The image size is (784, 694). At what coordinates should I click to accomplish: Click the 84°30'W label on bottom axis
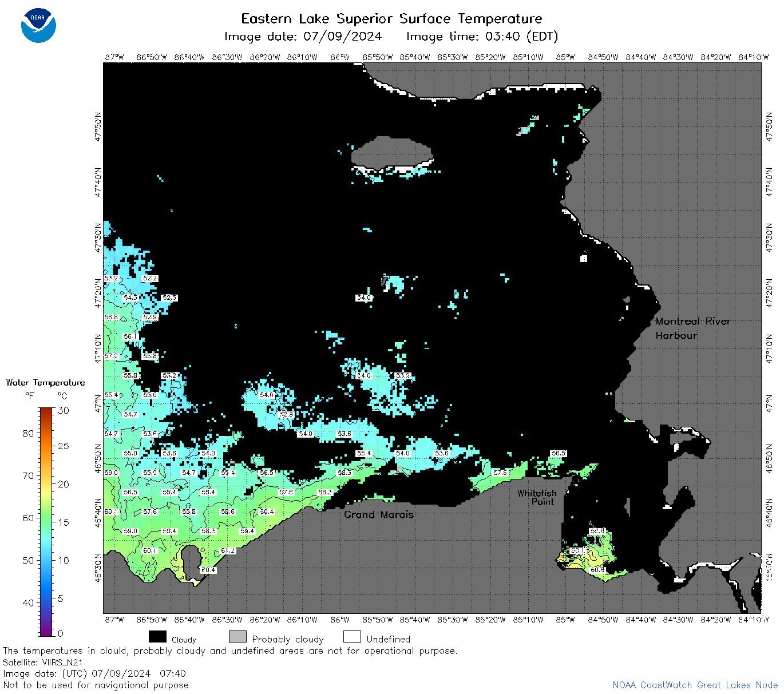pos(678,619)
